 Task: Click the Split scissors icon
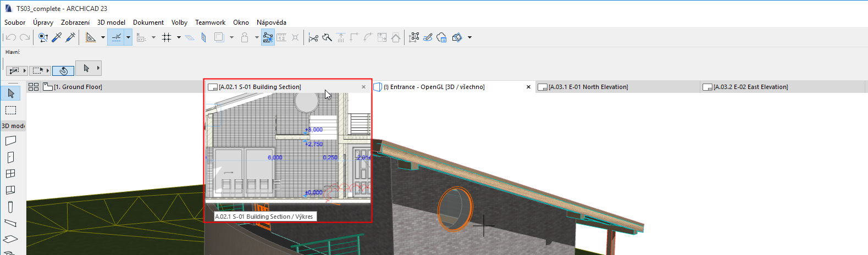pyautogui.click(x=313, y=37)
